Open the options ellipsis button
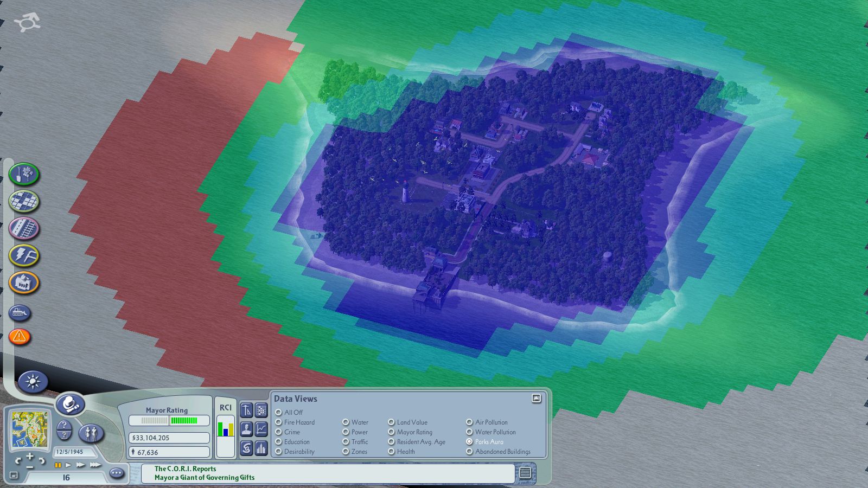 click(x=117, y=473)
